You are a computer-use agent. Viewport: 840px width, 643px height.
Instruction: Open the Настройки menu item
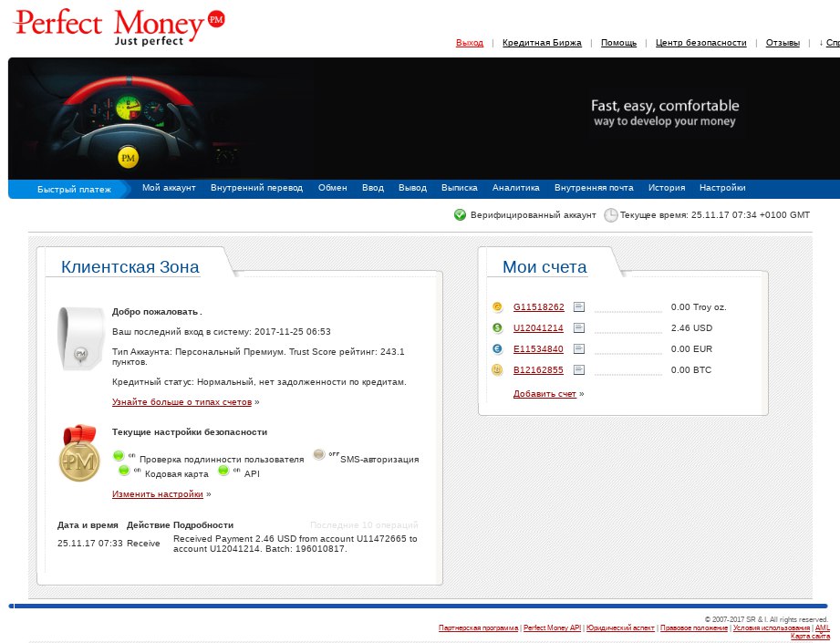coord(722,188)
